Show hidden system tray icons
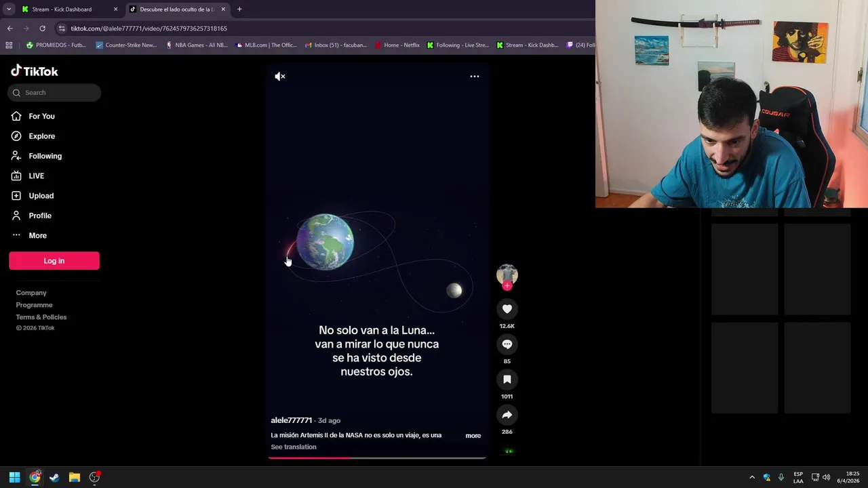Screen dimensions: 868x488 (x=751, y=477)
